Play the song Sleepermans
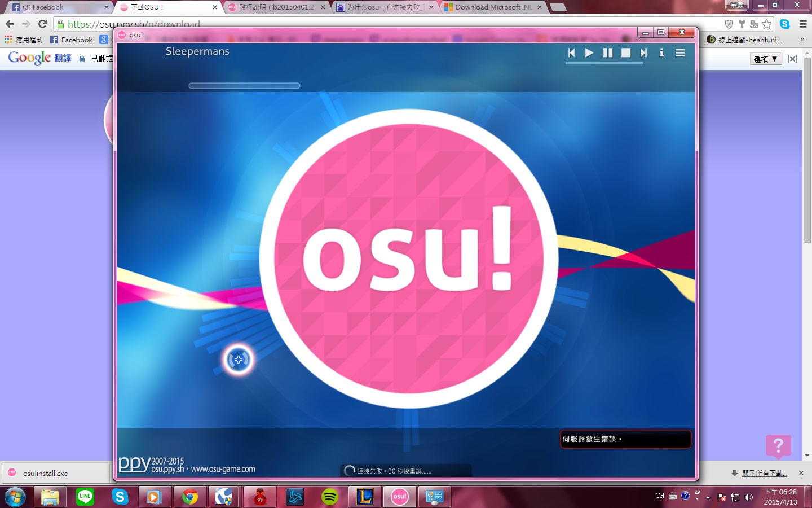This screenshot has width=812, height=508. tap(589, 52)
